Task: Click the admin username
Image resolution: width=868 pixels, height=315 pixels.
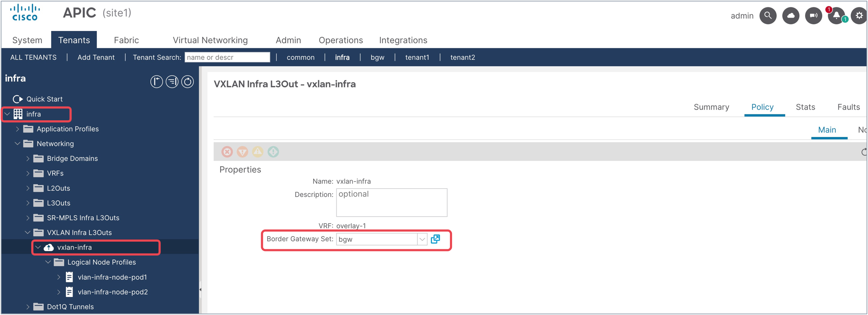Action: click(742, 16)
